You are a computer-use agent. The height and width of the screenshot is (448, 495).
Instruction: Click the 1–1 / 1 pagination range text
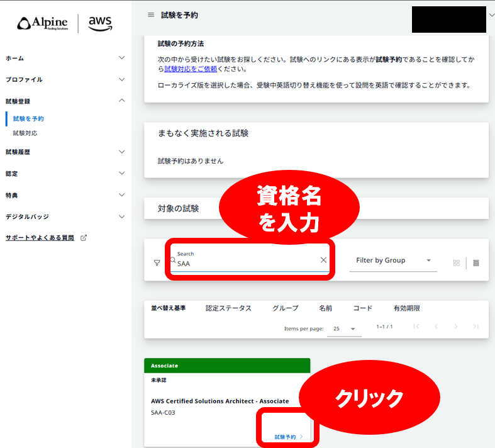(x=384, y=327)
